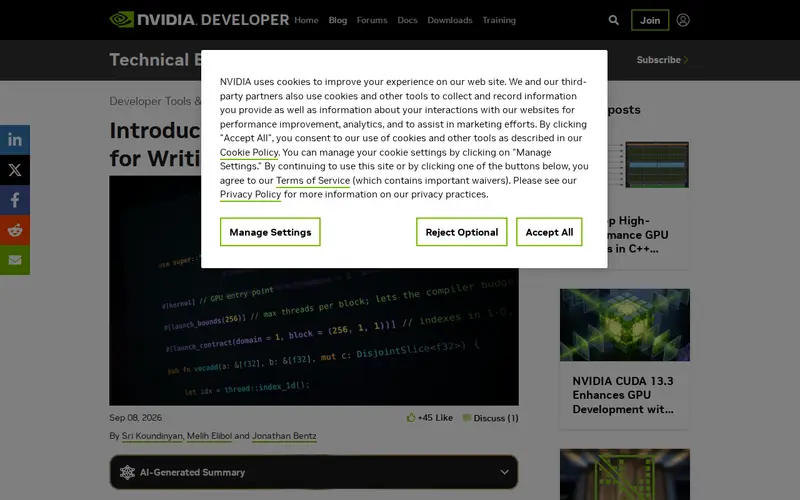Share the post on Facebook
The width and height of the screenshot is (800, 500).
(15, 200)
